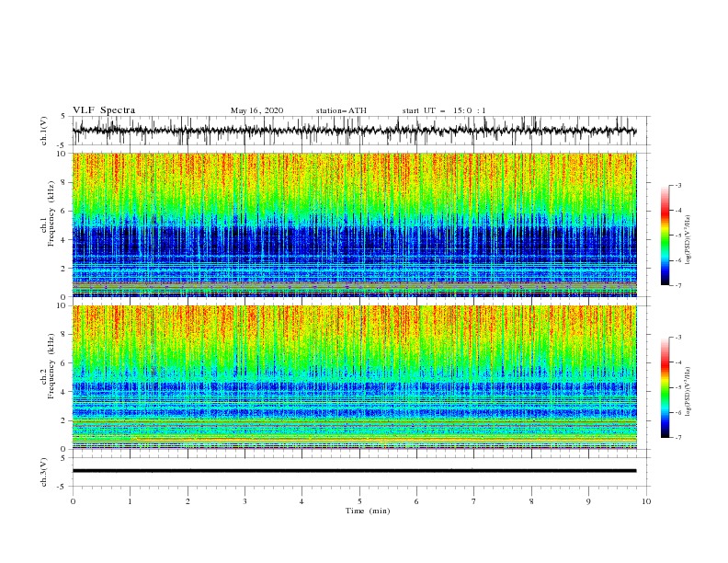Click the '10' kHz tick on ch.1 frequency axis

[x=63, y=154]
